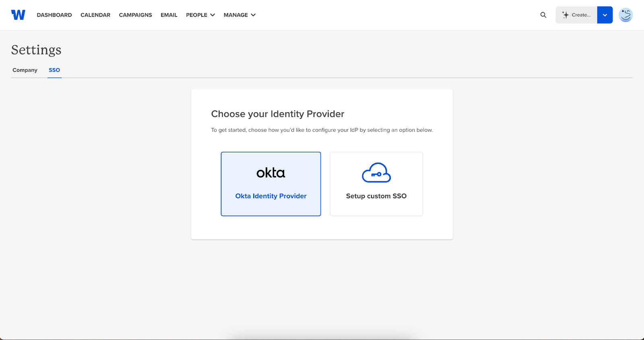
Task: Choose Setup custom SSO option
Action: pyautogui.click(x=376, y=184)
